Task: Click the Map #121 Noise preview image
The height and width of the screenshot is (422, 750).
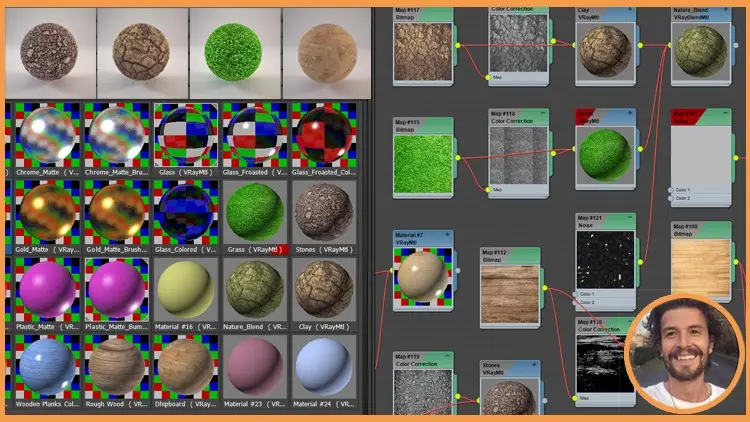Action: click(605, 260)
